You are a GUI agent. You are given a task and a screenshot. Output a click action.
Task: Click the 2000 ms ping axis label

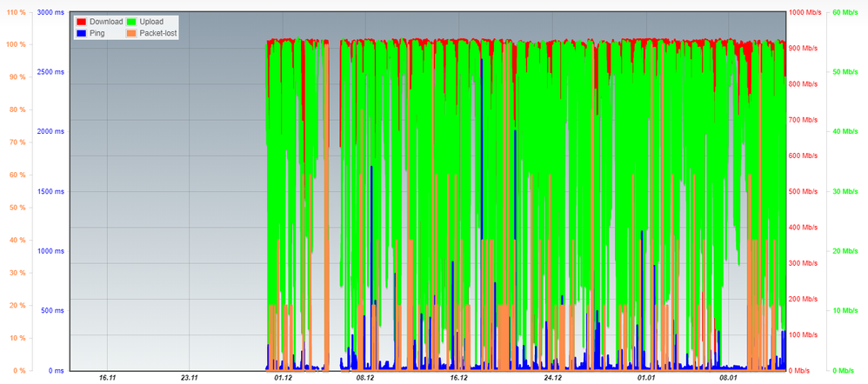pyautogui.click(x=51, y=132)
